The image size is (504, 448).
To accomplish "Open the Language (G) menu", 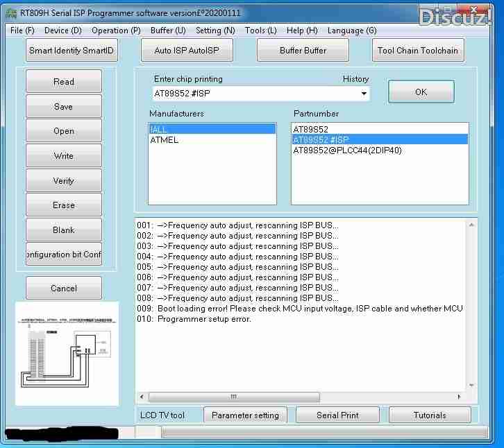I will coord(352,31).
